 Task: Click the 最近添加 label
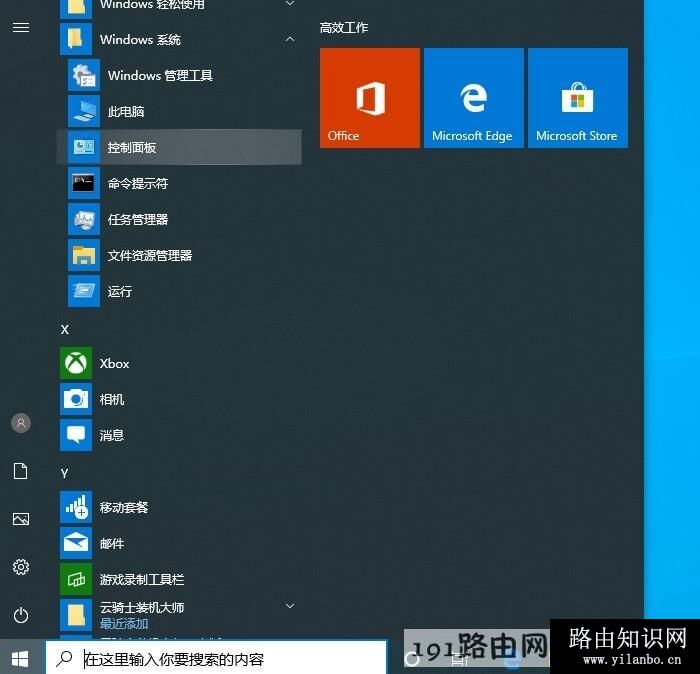click(x=124, y=624)
